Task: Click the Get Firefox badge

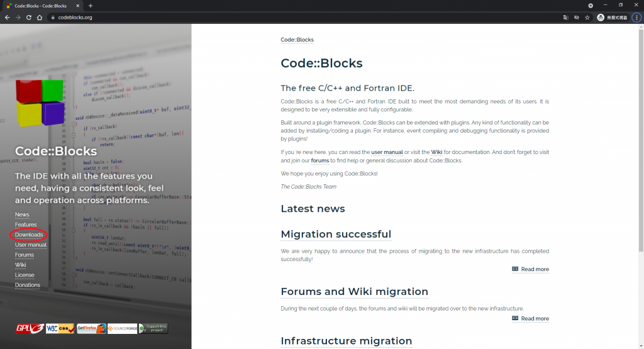Action: click(92, 328)
